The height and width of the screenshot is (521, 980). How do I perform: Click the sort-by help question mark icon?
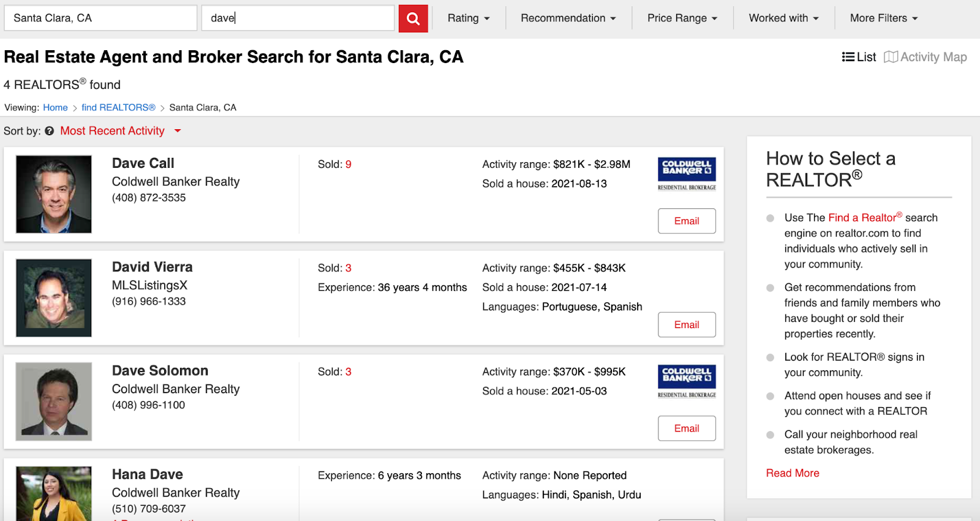49,131
